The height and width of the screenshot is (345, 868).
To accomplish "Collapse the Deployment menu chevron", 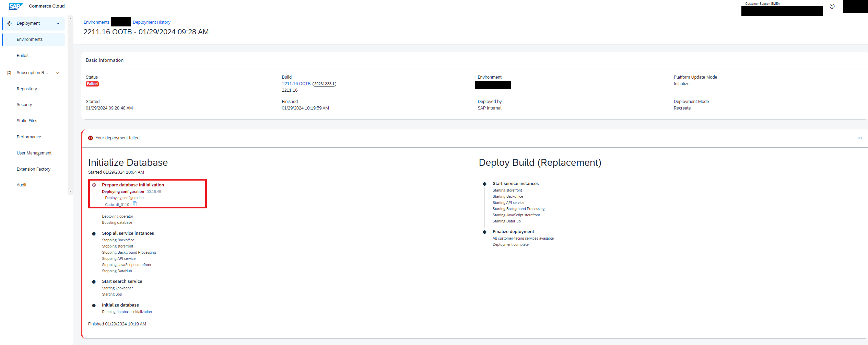I will pyautogui.click(x=58, y=23).
